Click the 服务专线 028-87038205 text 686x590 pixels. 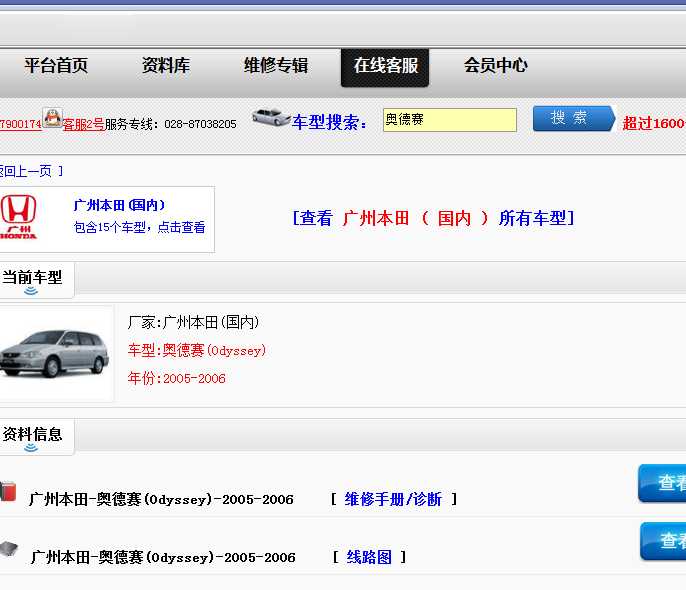[171, 124]
